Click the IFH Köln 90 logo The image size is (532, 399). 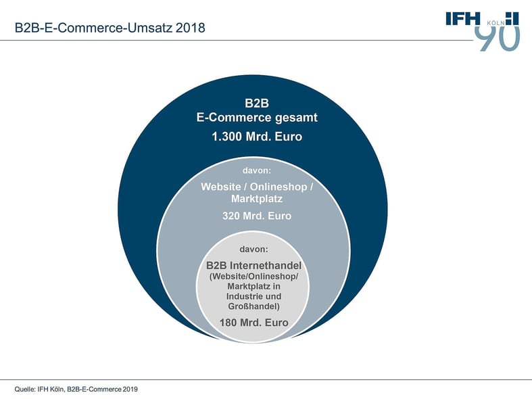(483, 31)
